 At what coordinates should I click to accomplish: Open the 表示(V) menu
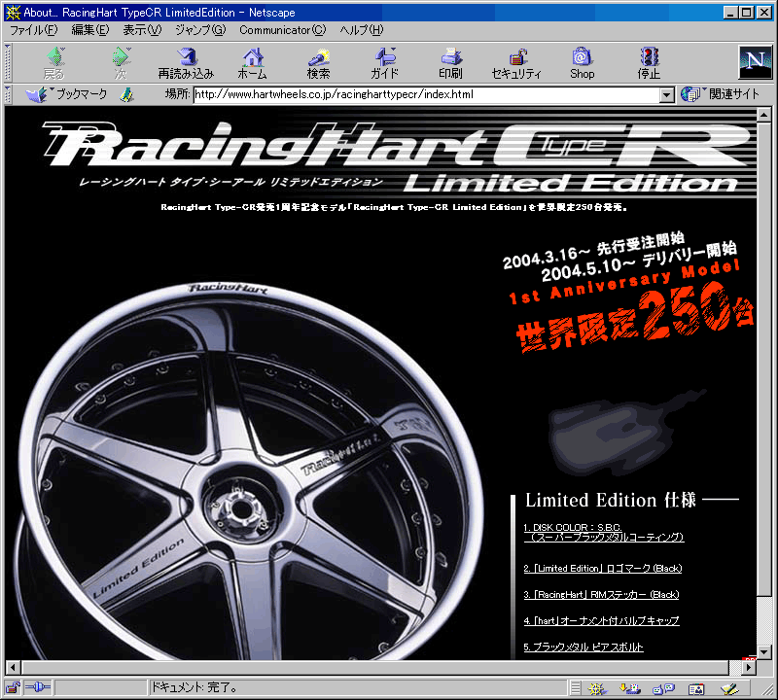tap(142, 30)
